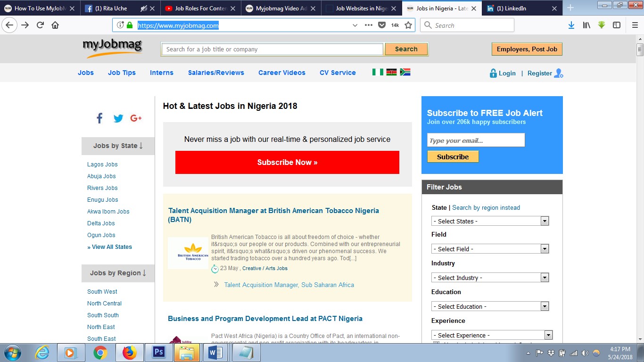Go back with the browser back arrow
The height and width of the screenshot is (362, 644).
tap(9, 25)
